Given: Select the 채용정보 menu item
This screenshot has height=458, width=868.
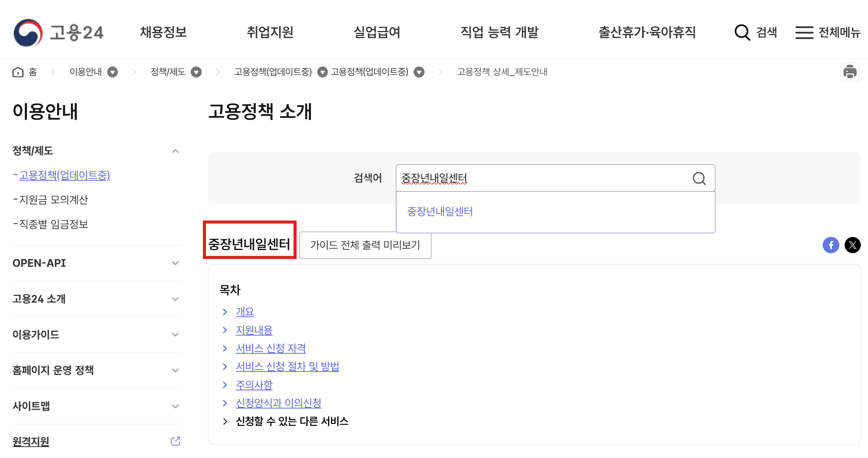Looking at the screenshot, I should pyautogui.click(x=164, y=32).
